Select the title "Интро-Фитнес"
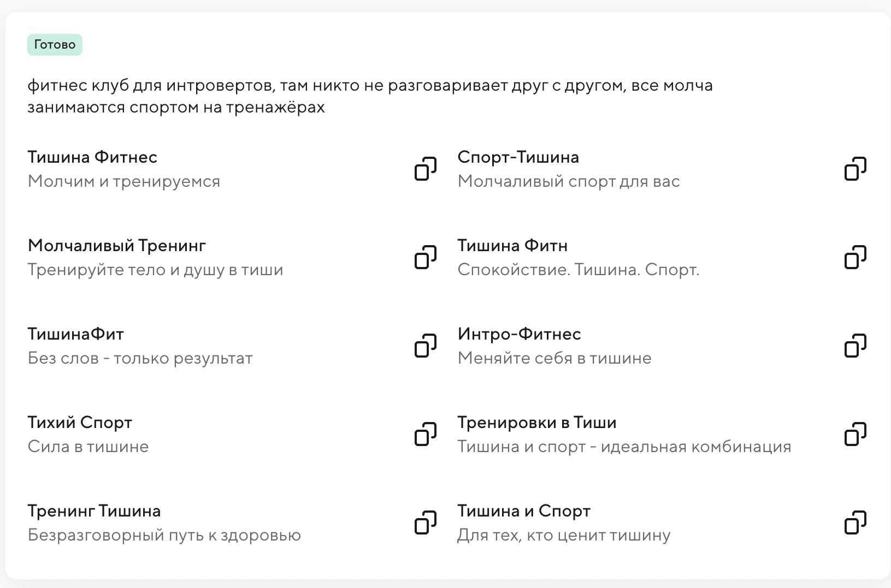The width and height of the screenshot is (891, 588). pos(519,334)
